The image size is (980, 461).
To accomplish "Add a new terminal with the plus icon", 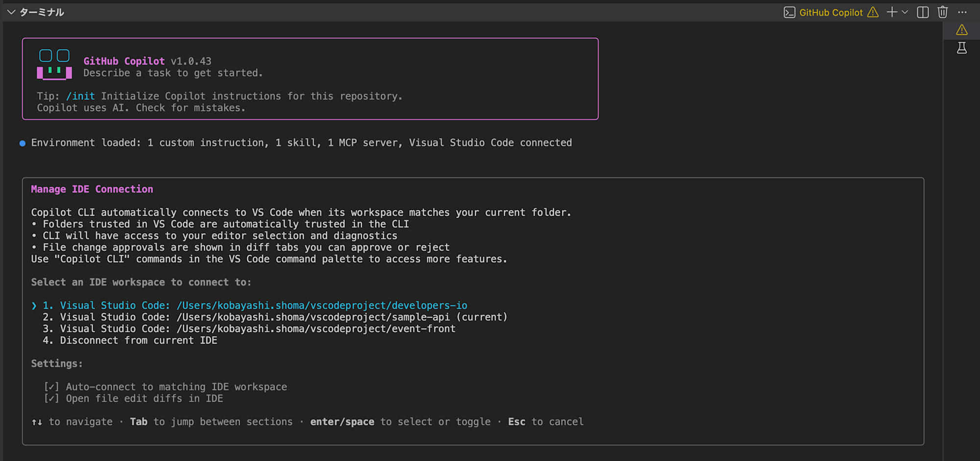I will 892,12.
